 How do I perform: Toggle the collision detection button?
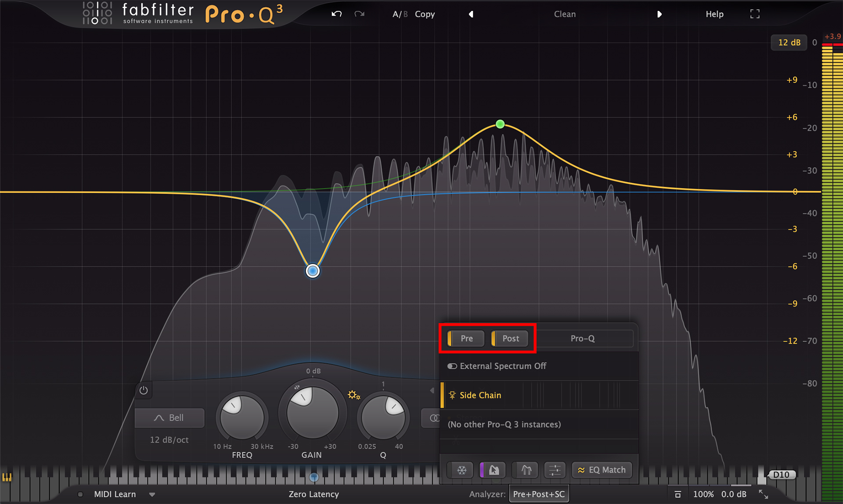[526, 470]
